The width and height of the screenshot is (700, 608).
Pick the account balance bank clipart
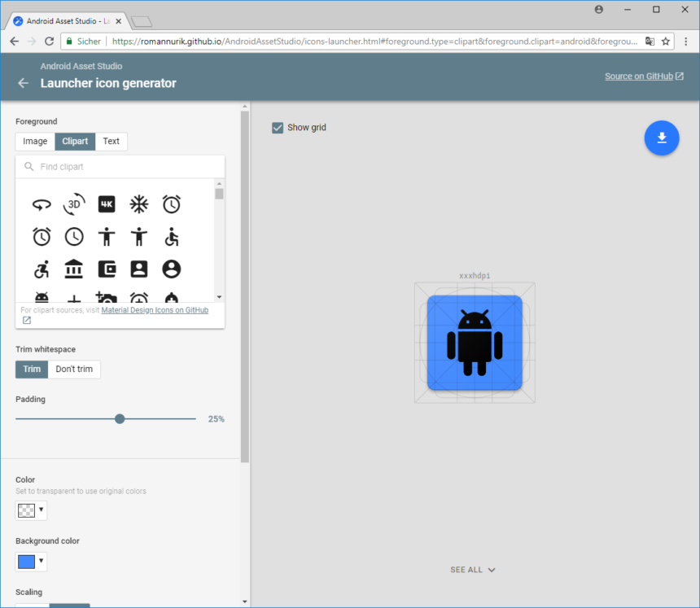(74, 269)
